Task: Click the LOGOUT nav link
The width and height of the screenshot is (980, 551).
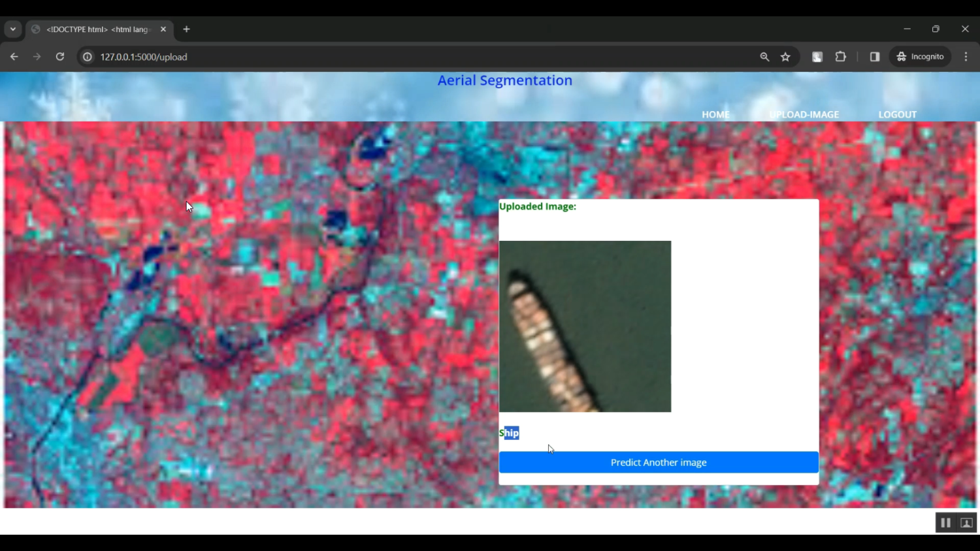Action: (x=898, y=114)
